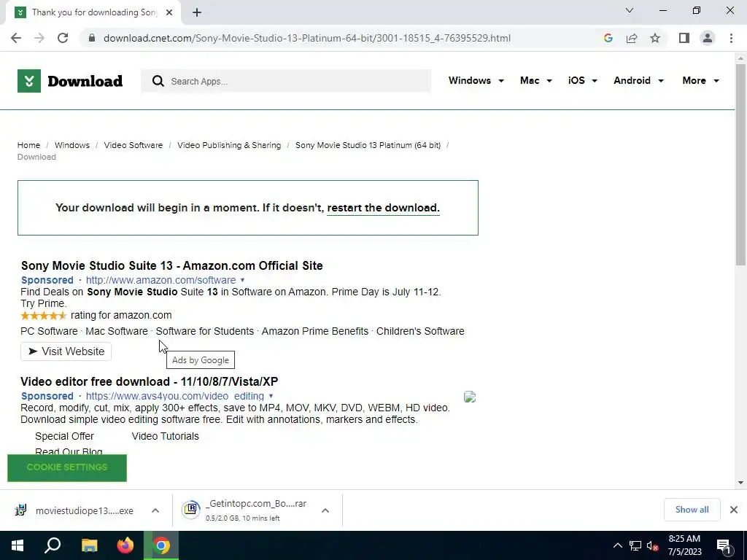This screenshot has width=747, height=560.
Task: Open taskbar search magnifier
Action: [x=53, y=545]
